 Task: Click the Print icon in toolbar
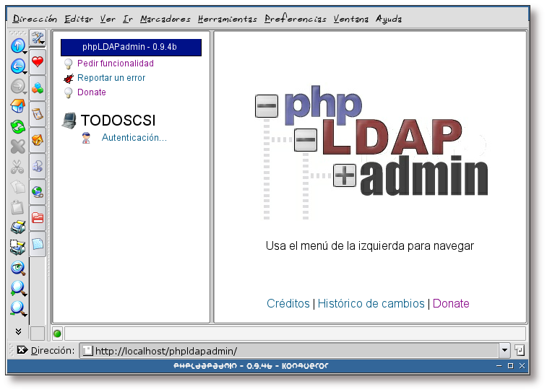pos(17,227)
